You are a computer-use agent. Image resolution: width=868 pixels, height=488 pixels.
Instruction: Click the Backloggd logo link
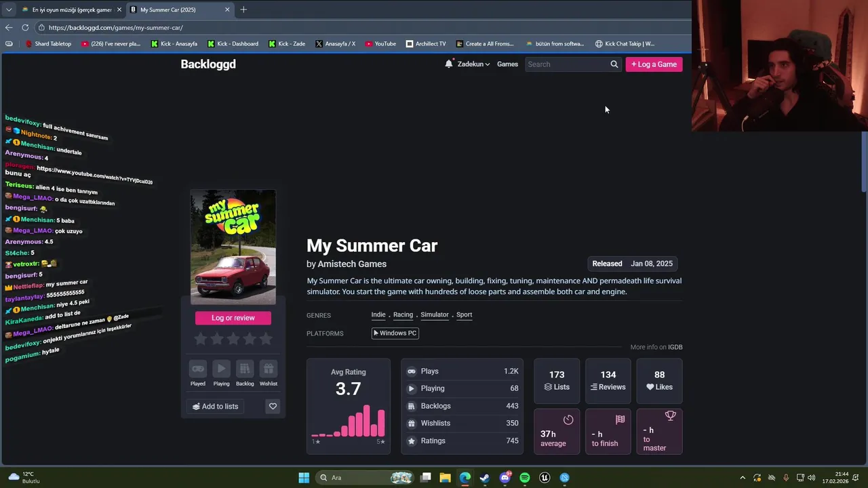(x=208, y=64)
